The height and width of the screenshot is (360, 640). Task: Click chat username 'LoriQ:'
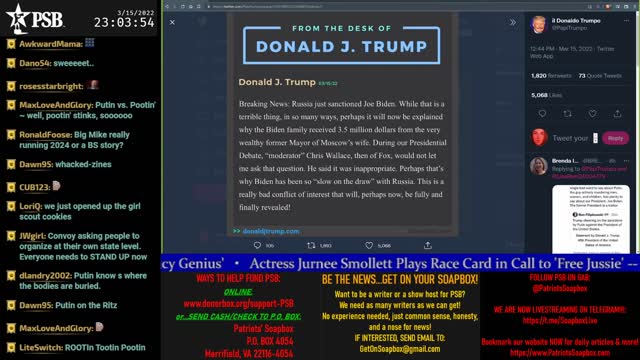click(x=31, y=206)
